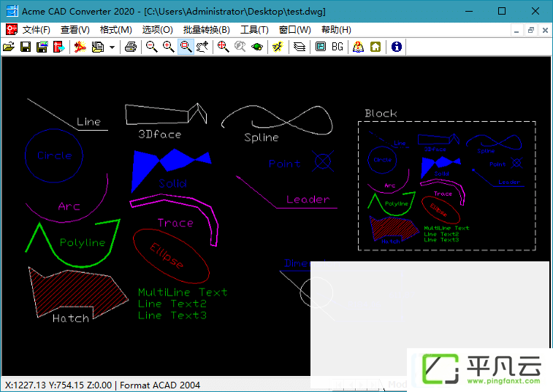The height and width of the screenshot is (392, 553).
Task: Click the Zoom extents crosshair magnifier icon
Action: point(223,47)
